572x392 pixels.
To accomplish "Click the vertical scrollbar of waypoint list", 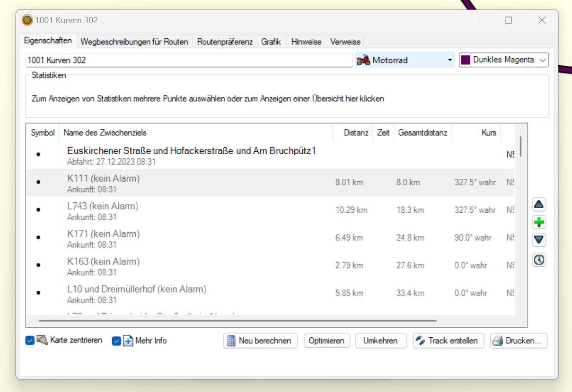I will pyautogui.click(x=520, y=147).
